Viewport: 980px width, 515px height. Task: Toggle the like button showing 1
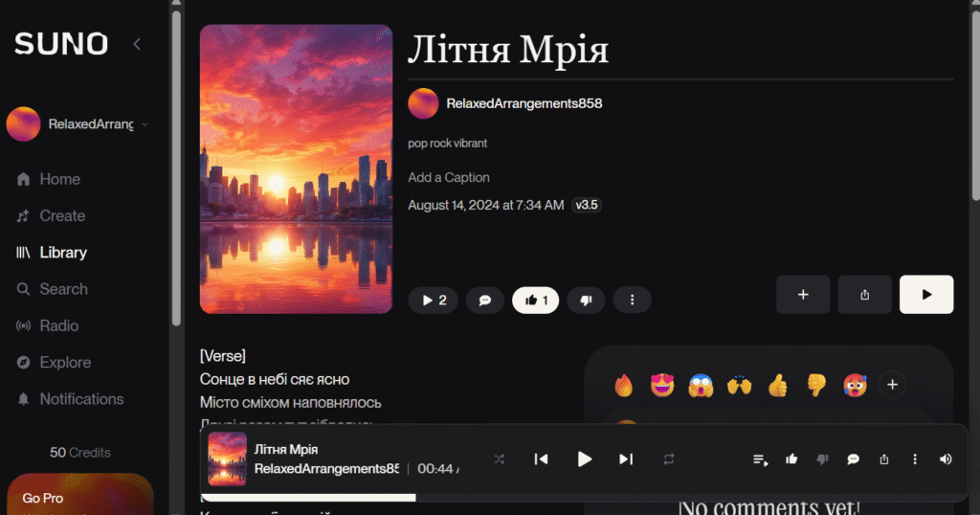point(536,301)
